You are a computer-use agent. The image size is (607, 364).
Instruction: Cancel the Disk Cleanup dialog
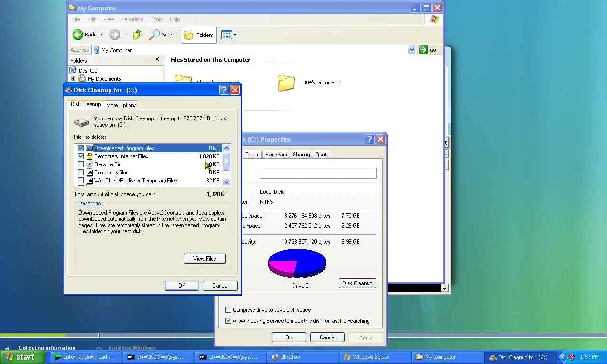coord(220,285)
